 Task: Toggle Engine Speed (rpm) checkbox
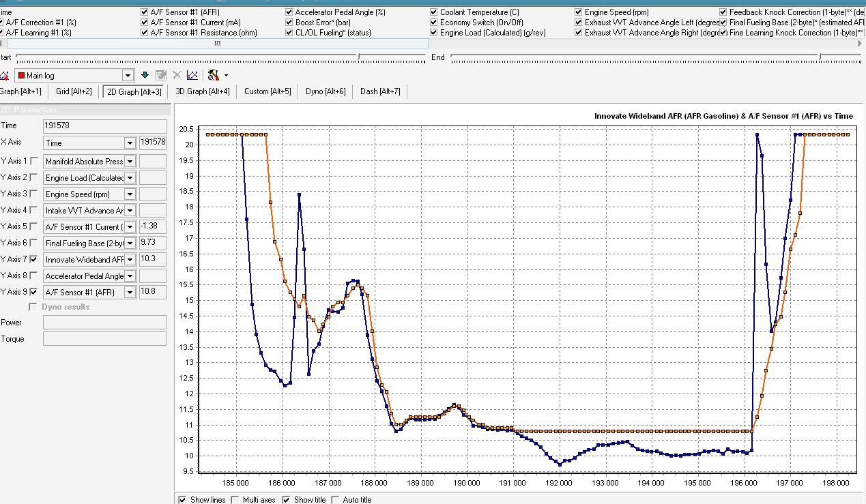click(579, 12)
